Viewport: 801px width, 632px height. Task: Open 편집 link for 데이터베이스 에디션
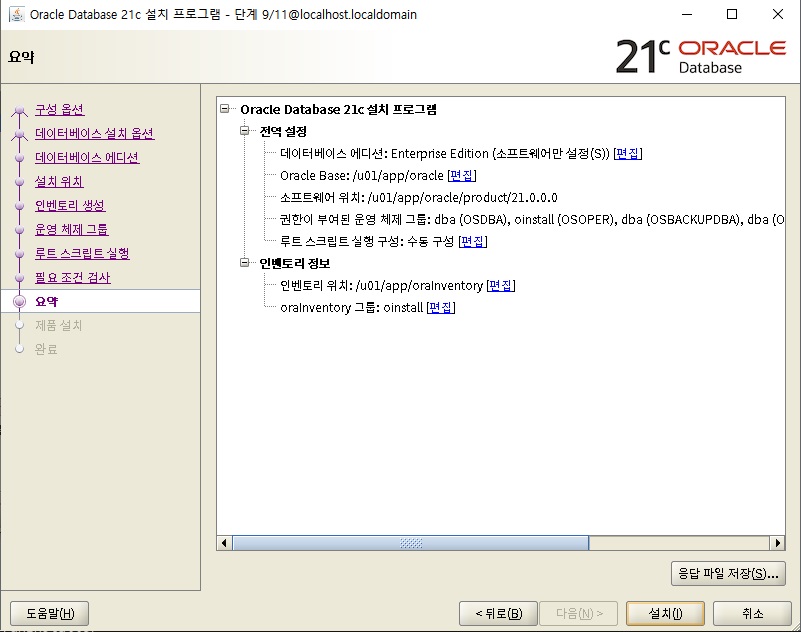627,153
